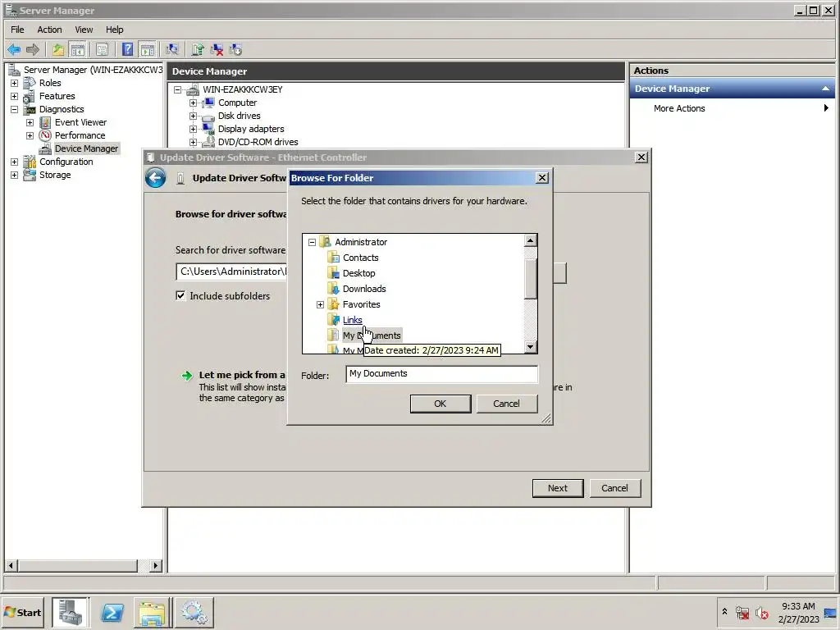Select the Downloads folder
The height and width of the screenshot is (630, 840).
[364, 289]
